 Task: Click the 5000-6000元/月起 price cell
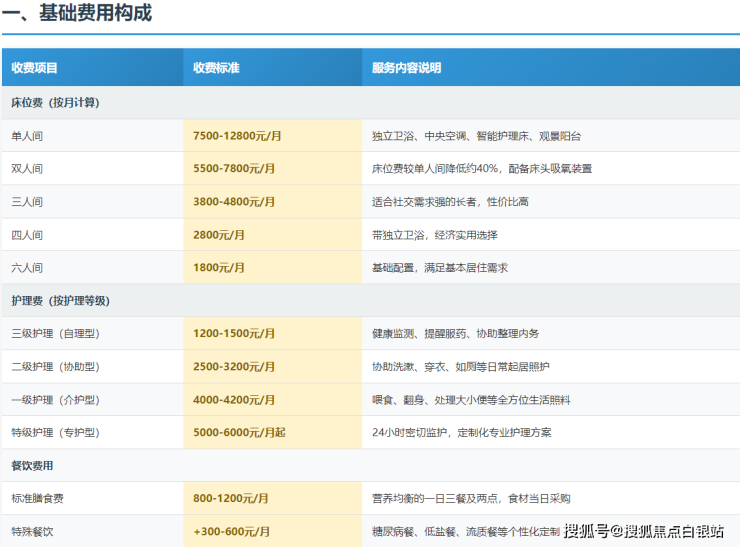pyautogui.click(x=239, y=433)
